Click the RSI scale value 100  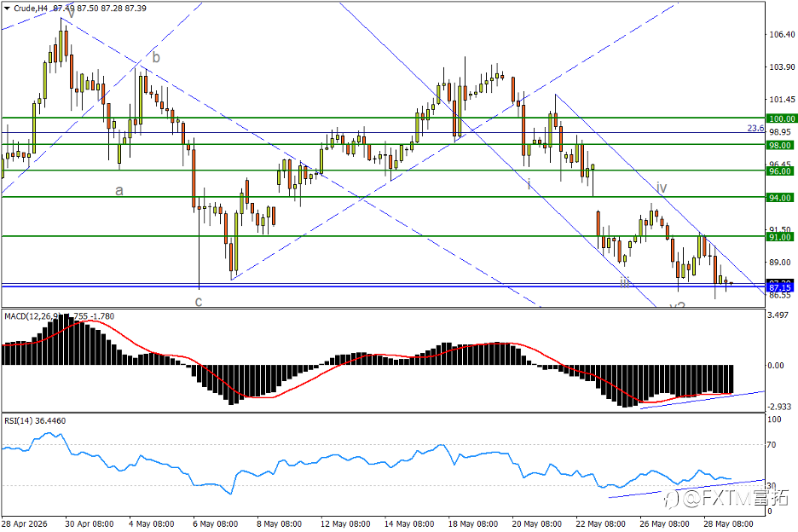pyautogui.click(x=774, y=419)
